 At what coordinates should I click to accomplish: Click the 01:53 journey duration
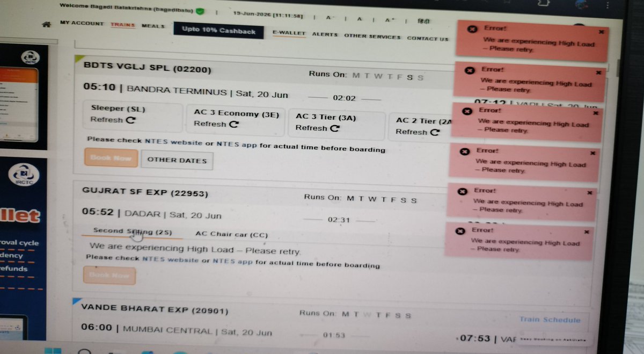coord(334,336)
